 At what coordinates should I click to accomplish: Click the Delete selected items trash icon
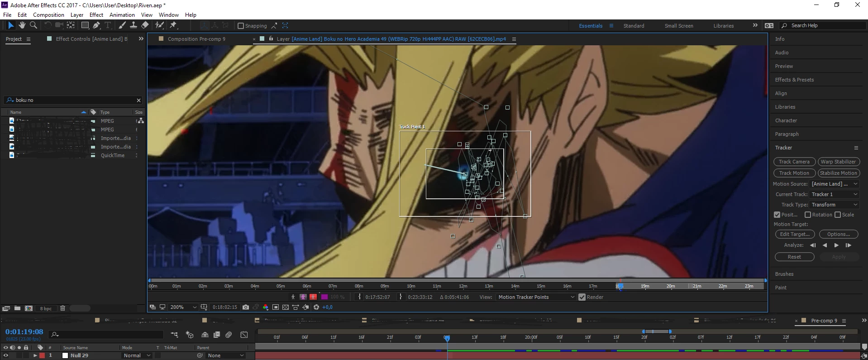(x=63, y=308)
